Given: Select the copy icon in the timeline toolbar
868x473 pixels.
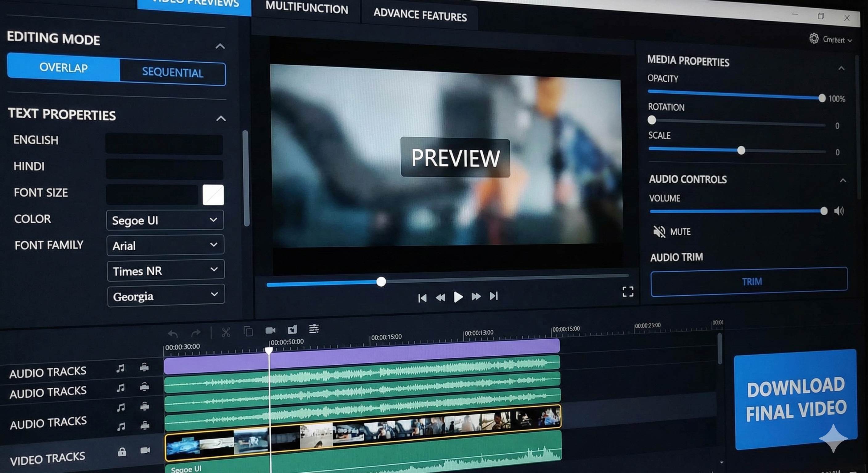Looking at the screenshot, I should click(248, 332).
